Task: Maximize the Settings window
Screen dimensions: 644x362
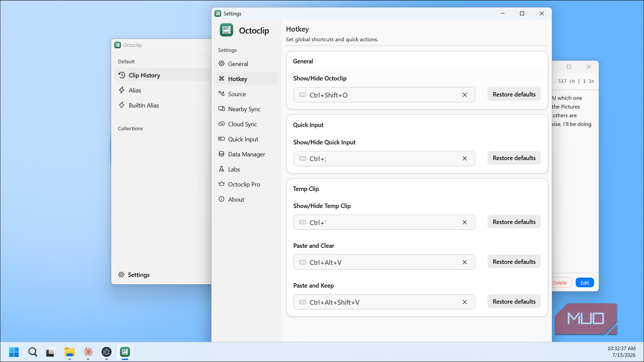Action: click(522, 13)
